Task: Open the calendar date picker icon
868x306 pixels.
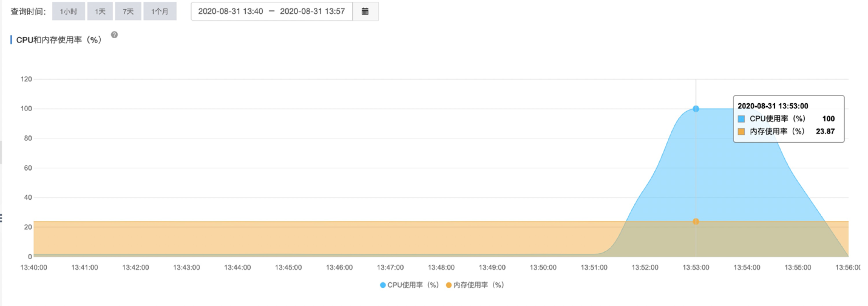Action: (x=365, y=12)
